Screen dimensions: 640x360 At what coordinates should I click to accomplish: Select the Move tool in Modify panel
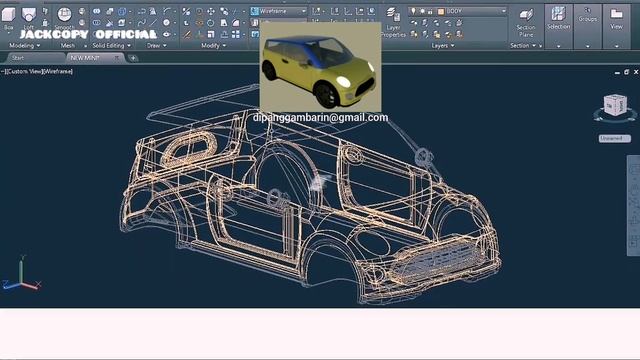(211, 11)
